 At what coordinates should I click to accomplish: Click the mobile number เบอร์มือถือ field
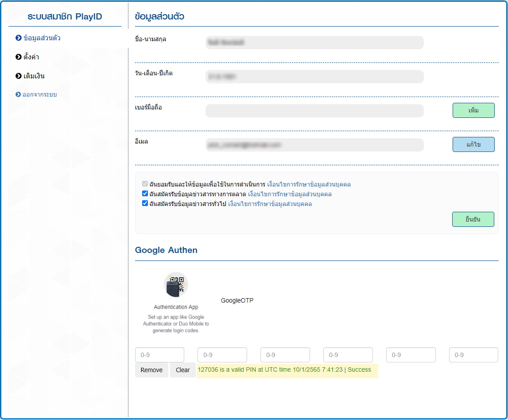click(314, 111)
